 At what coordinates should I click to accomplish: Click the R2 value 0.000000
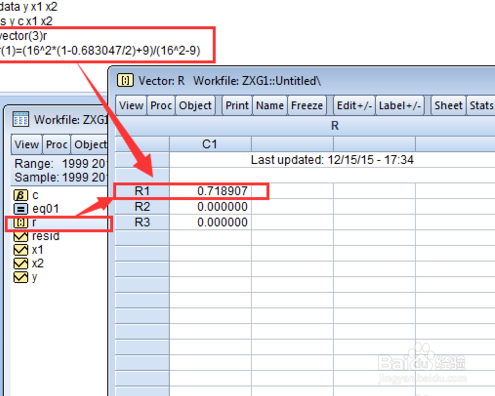click(222, 207)
